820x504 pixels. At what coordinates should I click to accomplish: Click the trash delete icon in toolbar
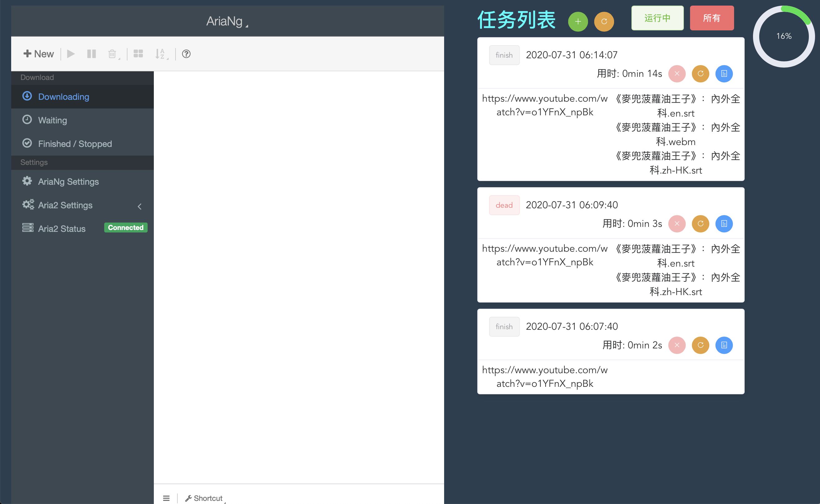coord(112,54)
